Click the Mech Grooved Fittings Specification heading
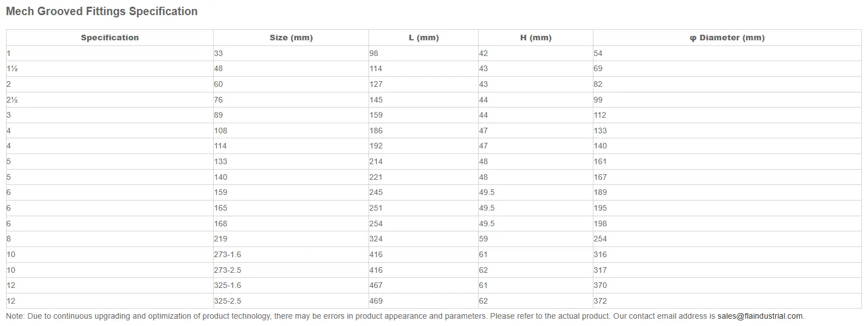The width and height of the screenshot is (868, 326). 102,11
